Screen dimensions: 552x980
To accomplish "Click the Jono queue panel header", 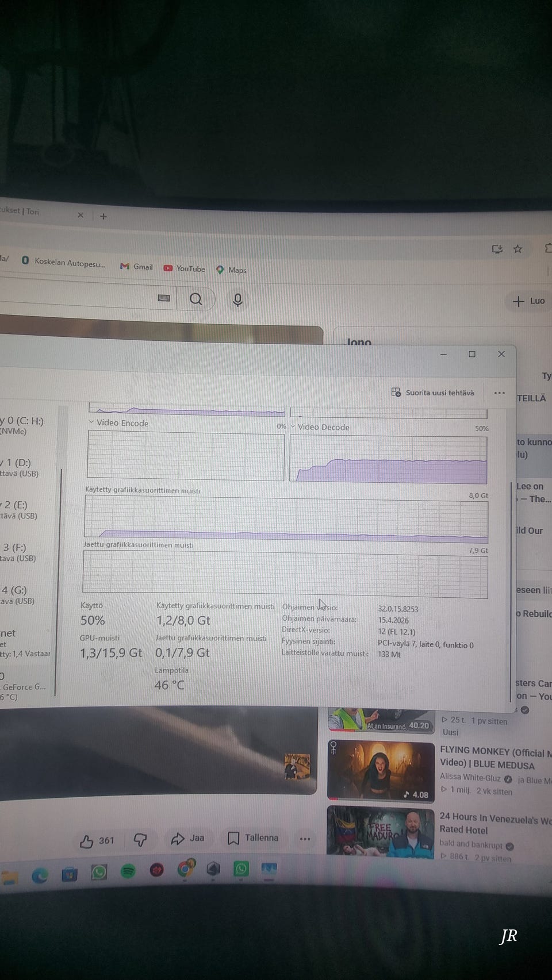I will point(359,341).
